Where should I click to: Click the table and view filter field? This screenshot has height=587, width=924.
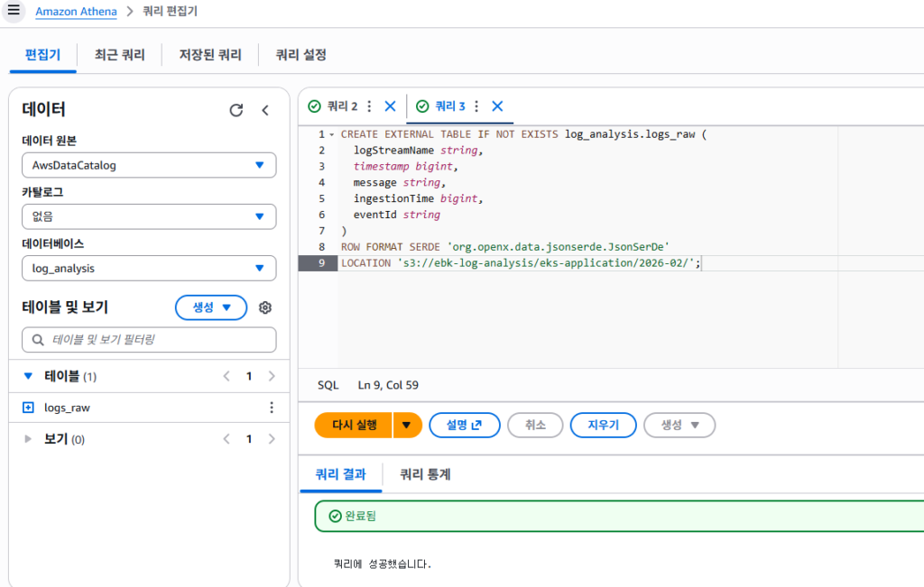149,340
